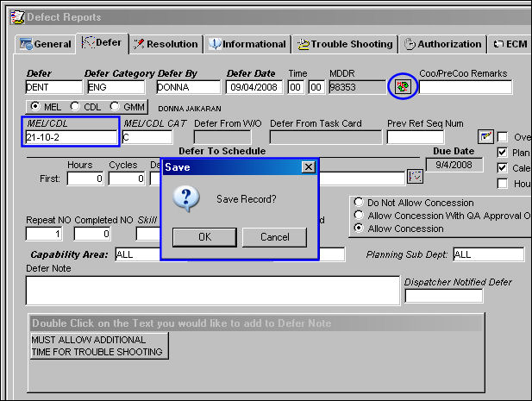Click the Defer From W/O field
Screen dimensions: 532x401
tap(222, 137)
